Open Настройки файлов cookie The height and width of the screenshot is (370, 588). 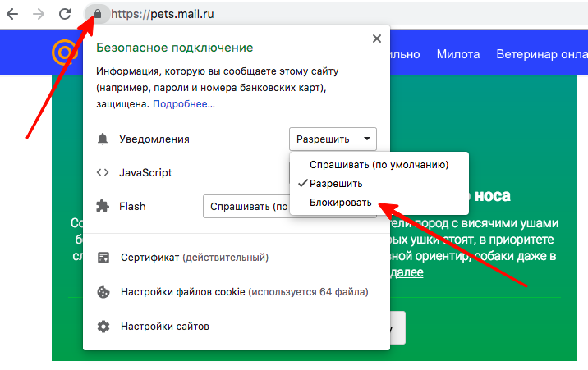[x=244, y=292]
